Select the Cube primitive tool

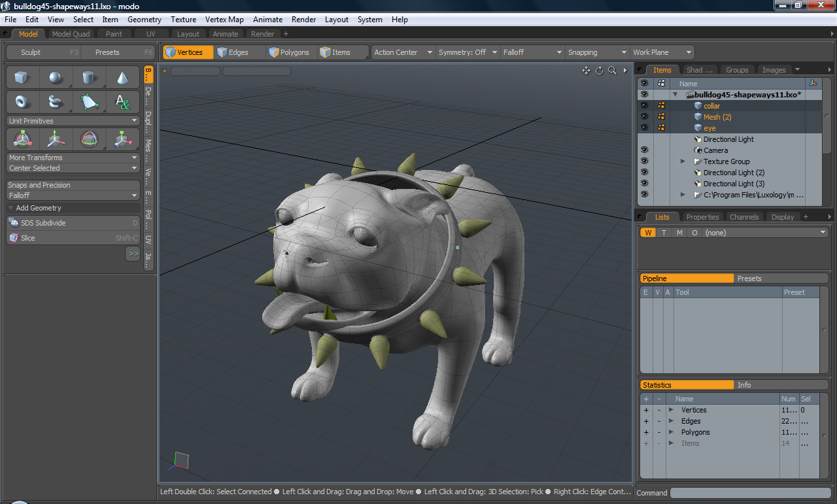click(22, 78)
